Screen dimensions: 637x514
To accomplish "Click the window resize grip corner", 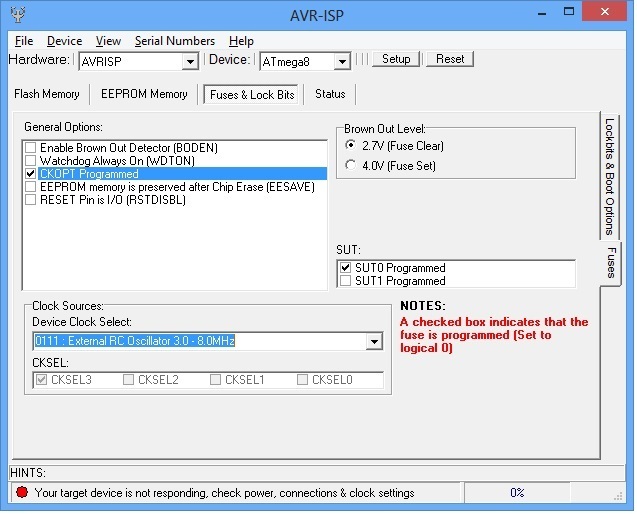I will (x=619, y=496).
